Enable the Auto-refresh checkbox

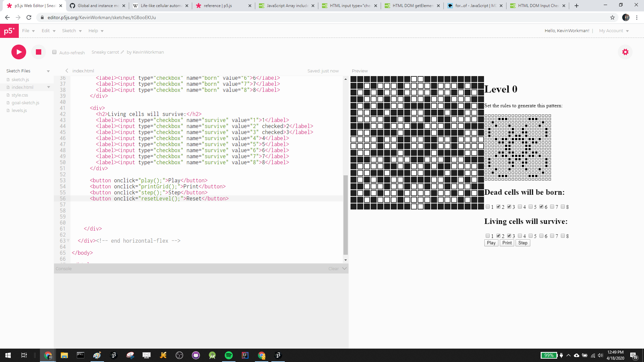coord(54,52)
